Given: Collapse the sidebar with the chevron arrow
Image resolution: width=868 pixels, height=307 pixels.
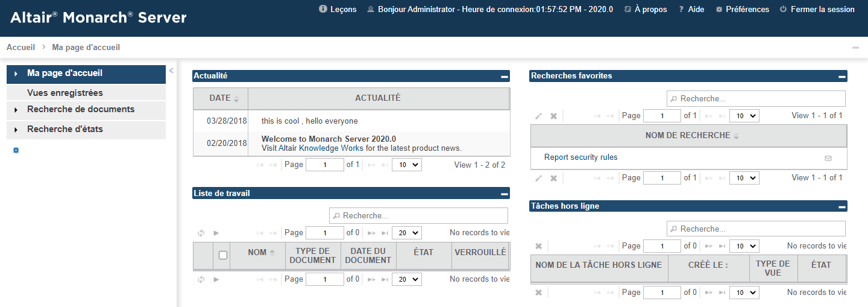Looking at the screenshot, I should pos(171,71).
